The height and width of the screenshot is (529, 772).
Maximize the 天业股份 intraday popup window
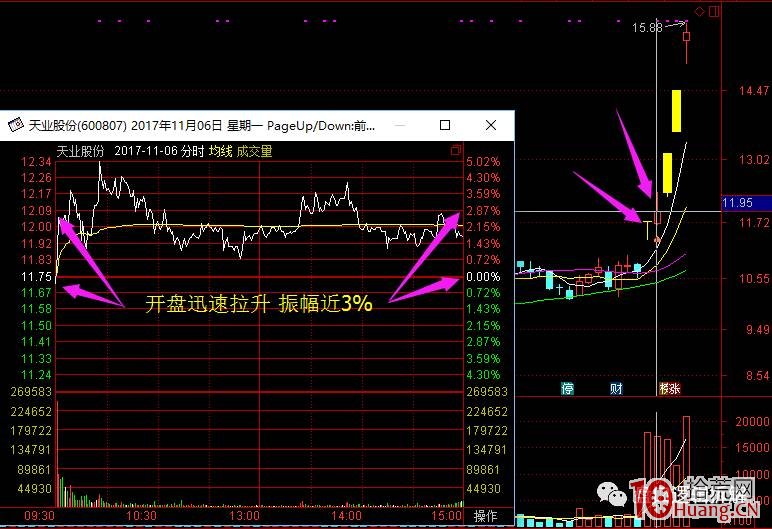(445, 126)
